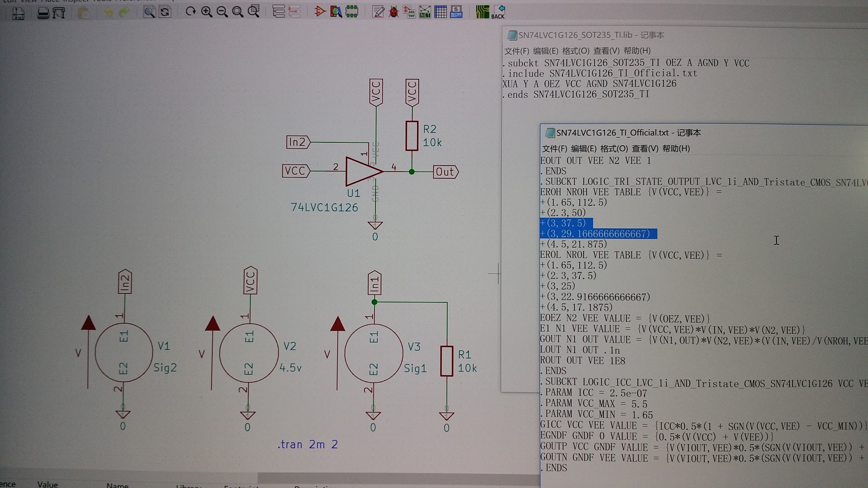Select the V1 Sig2 voltage source
This screenshot has width=868, height=488.
point(123,352)
